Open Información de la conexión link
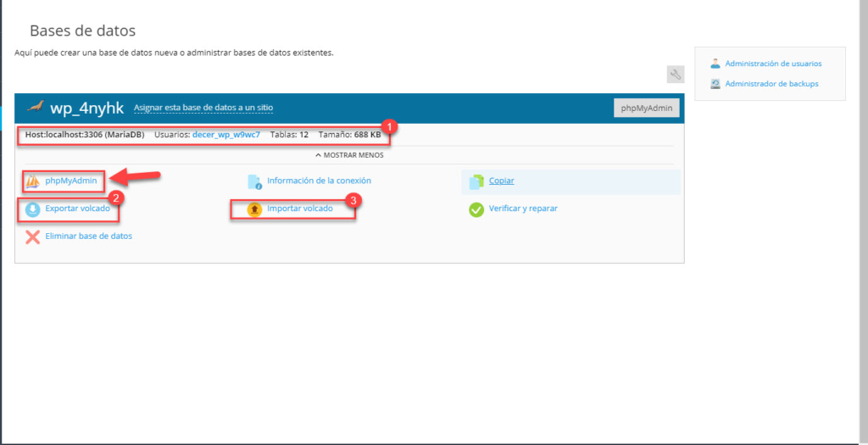Viewport: 868px width, 445px height. (319, 181)
